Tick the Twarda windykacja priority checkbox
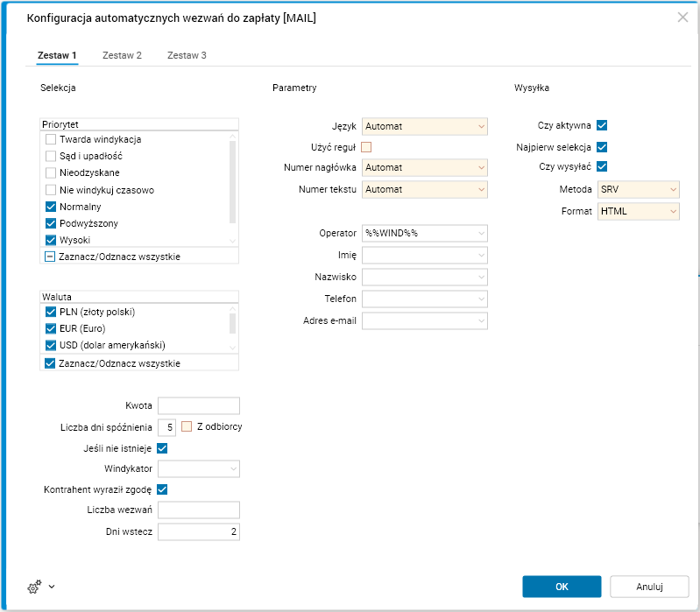The height and width of the screenshot is (612, 700). 51,139
